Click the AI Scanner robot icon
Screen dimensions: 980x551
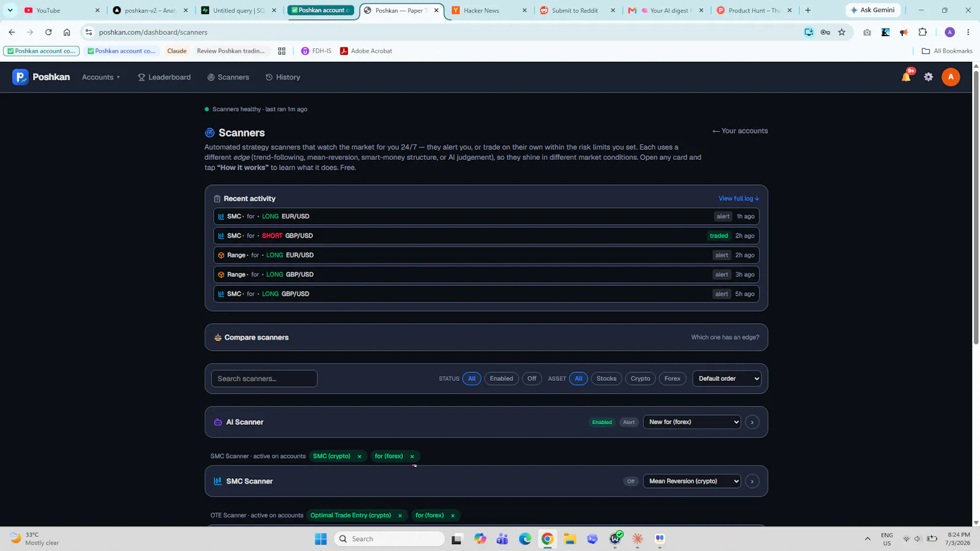point(217,422)
